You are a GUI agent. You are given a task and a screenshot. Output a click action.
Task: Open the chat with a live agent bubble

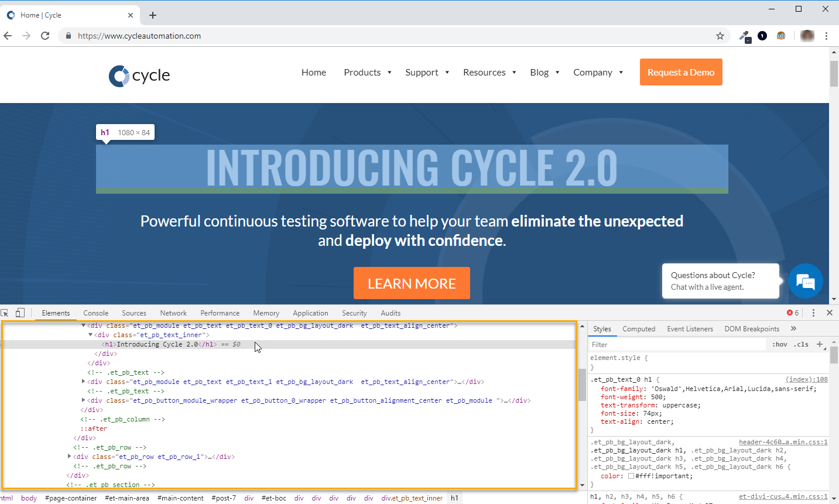coord(805,281)
